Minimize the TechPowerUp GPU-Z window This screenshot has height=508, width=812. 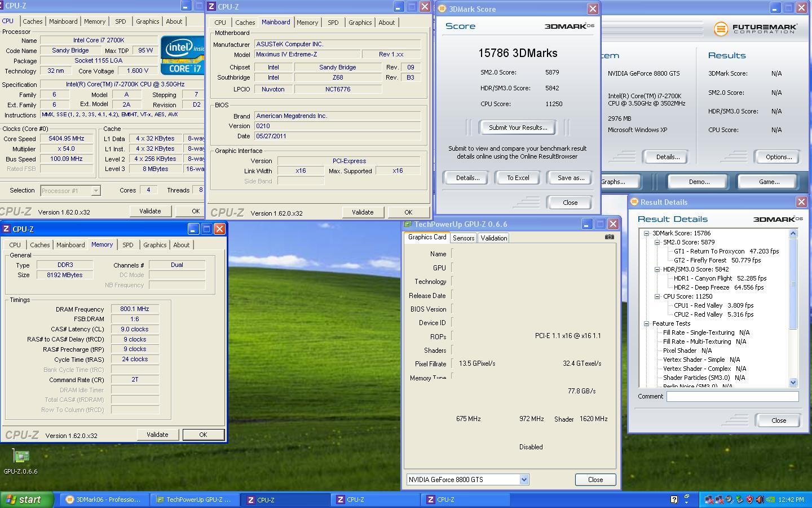[x=586, y=224]
